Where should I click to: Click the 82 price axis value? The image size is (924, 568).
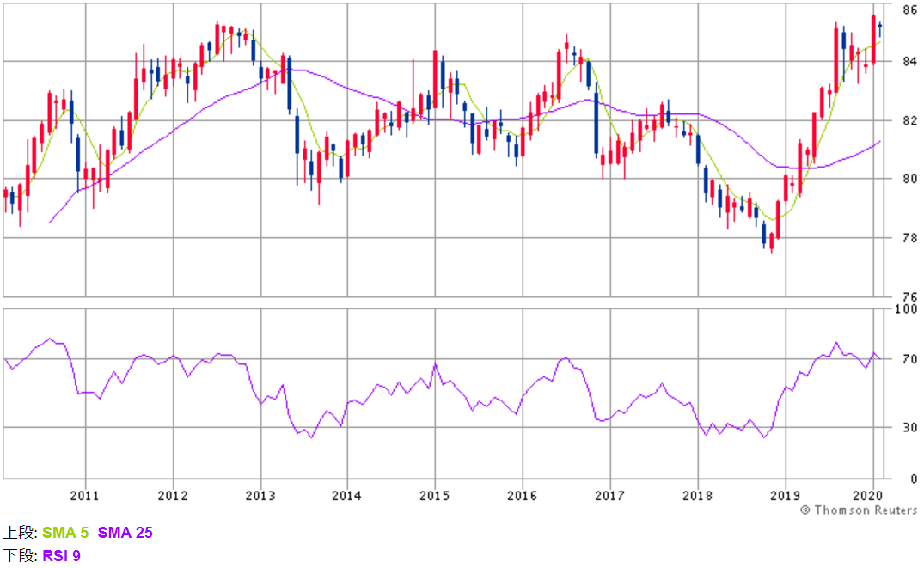coord(910,121)
